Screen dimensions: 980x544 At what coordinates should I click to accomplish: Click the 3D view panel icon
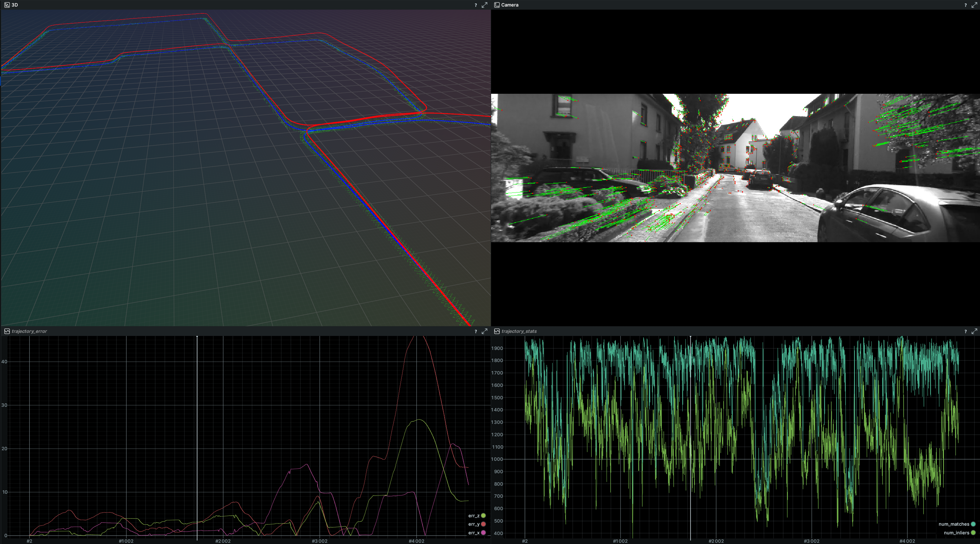coord(7,5)
